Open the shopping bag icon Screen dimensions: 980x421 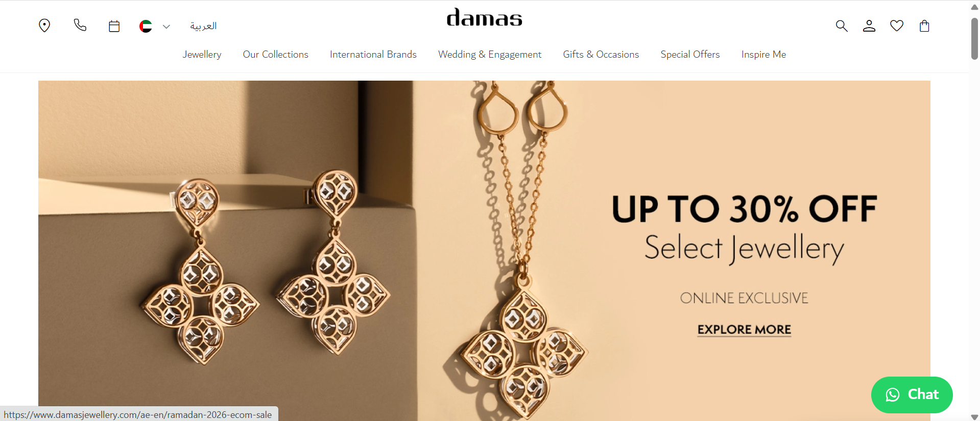pos(924,26)
